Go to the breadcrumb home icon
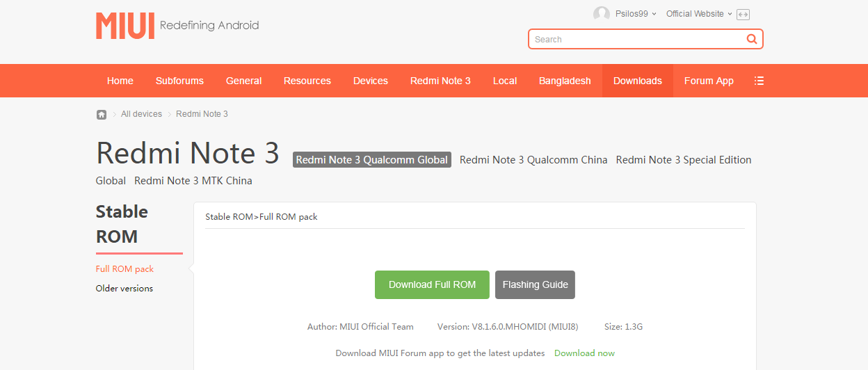Screen dimensions: 868x370 102,114
